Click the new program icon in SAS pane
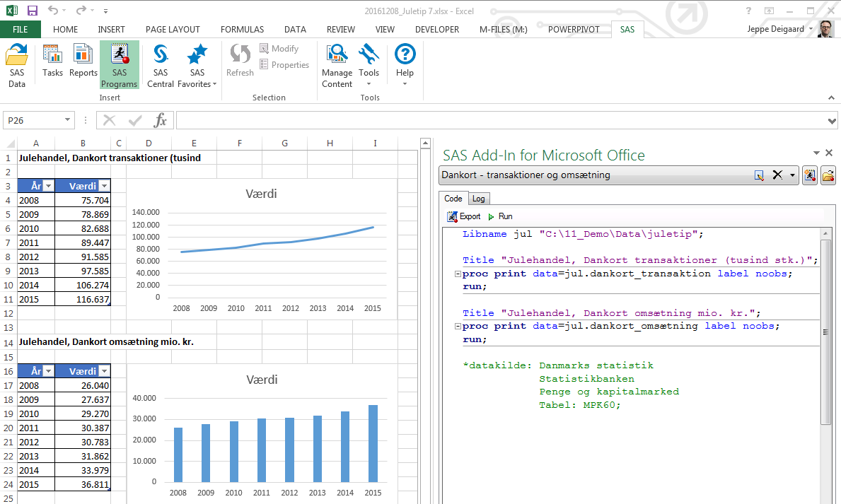841x504 pixels. [810, 175]
